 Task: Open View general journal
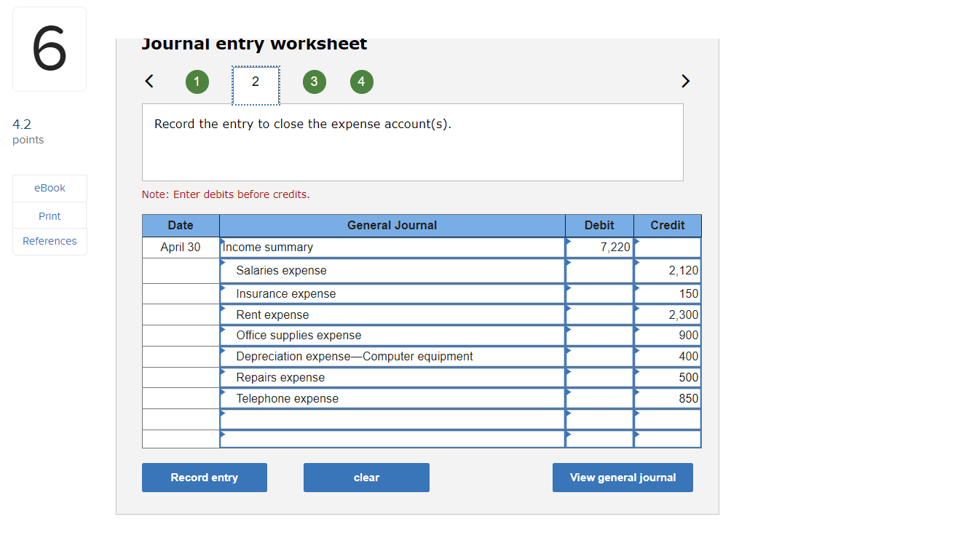[623, 478]
